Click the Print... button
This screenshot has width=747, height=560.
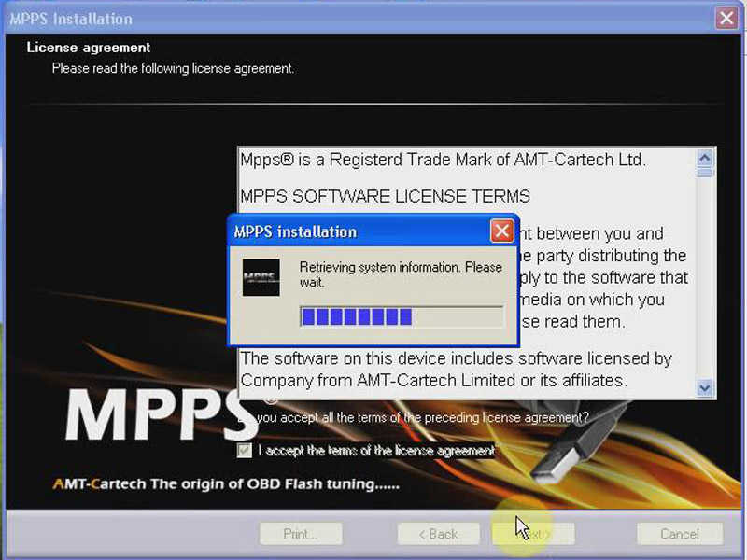(301, 534)
